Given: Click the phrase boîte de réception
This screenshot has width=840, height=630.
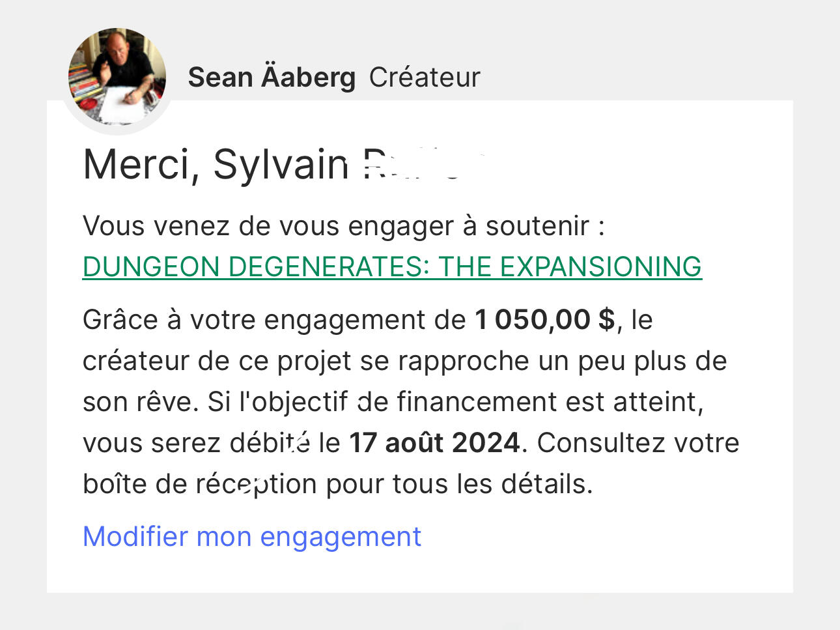Looking at the screenshot, I should [200, 484].
